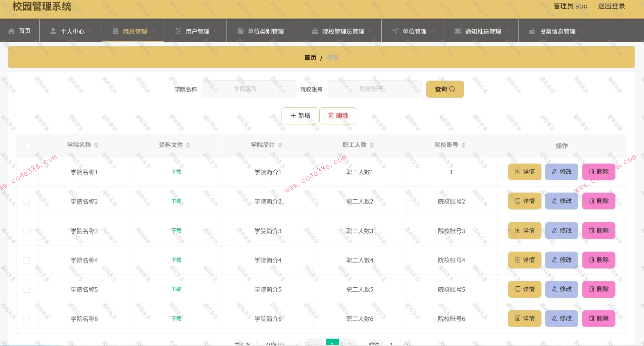Select the home icon beside 首页
Screen dimensions: 644x346
[11, 31]
